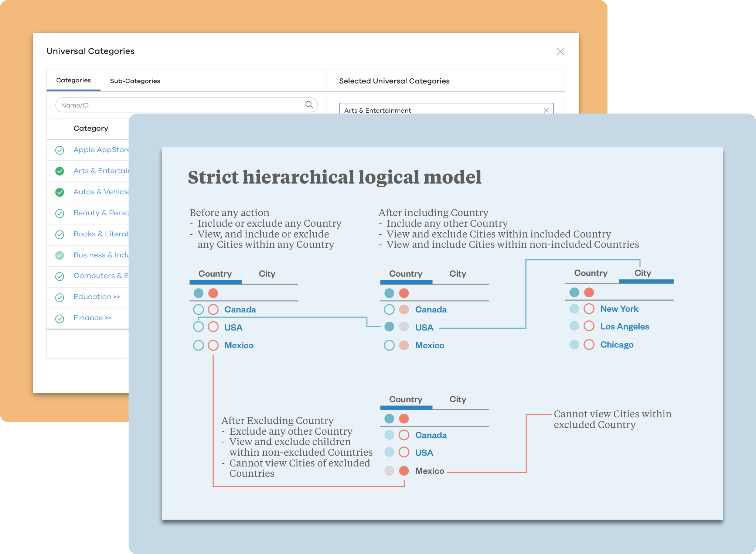
Task: Toggle the Beauty & Personal category checkmark icon
Action: pos(59,213)
